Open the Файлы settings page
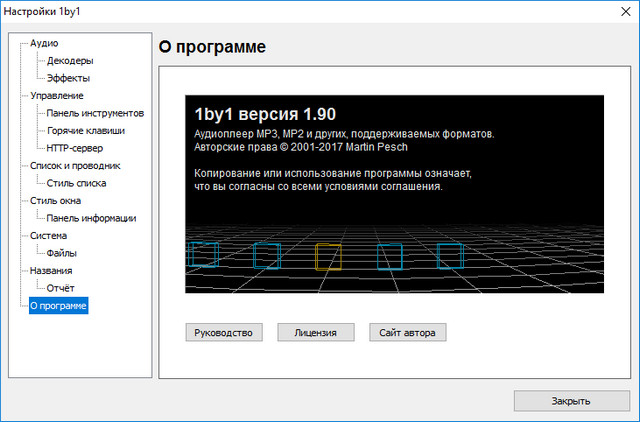640x422 pixels. click(x=62, y=254)
